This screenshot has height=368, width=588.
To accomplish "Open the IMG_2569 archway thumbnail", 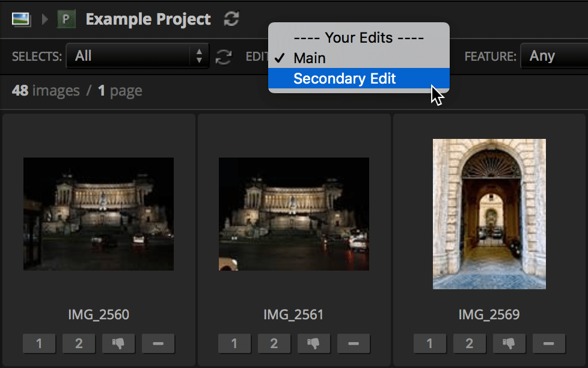I will pyautogui.click(x=489, y=214).
